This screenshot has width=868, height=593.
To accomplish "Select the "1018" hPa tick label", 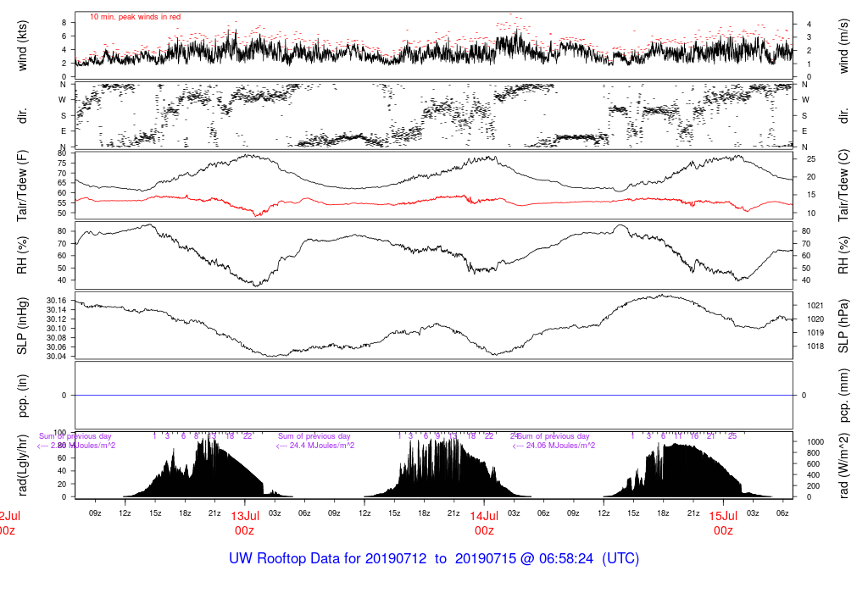I will (x=815, y=346).
